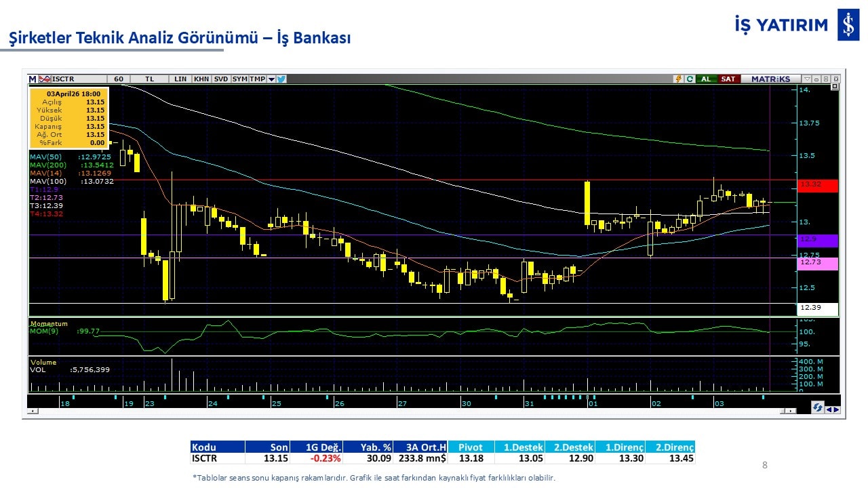
Task: Expand the triangle menu beside MATRIKS
Action: [807, 79]
